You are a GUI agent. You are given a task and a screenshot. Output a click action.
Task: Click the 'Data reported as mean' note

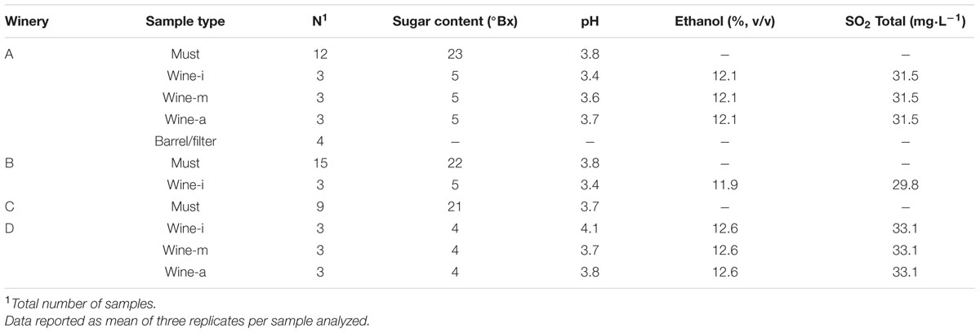[x=145, y=318]
